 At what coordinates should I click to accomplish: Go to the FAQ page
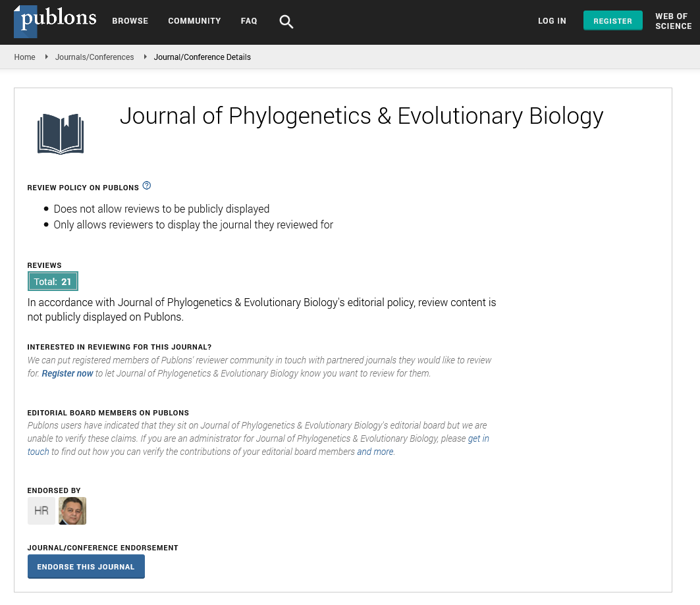(249, 21)
